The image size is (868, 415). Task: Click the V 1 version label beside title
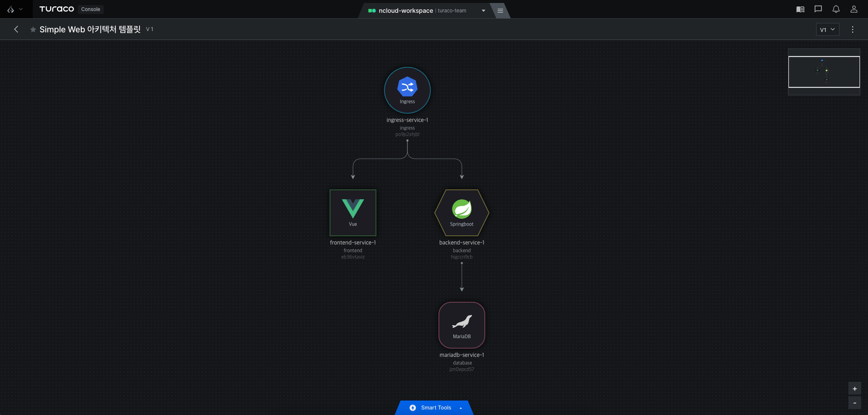(x=150, y=29)
